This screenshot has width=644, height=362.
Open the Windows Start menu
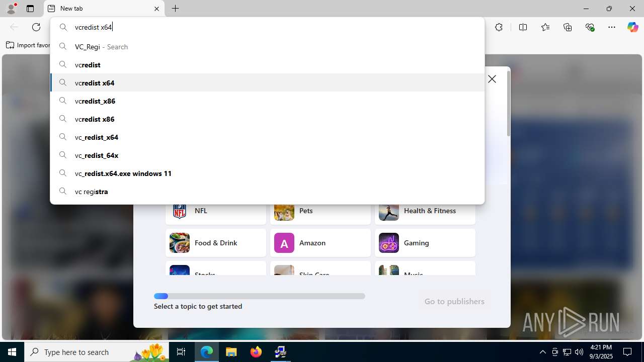(12, 352)
